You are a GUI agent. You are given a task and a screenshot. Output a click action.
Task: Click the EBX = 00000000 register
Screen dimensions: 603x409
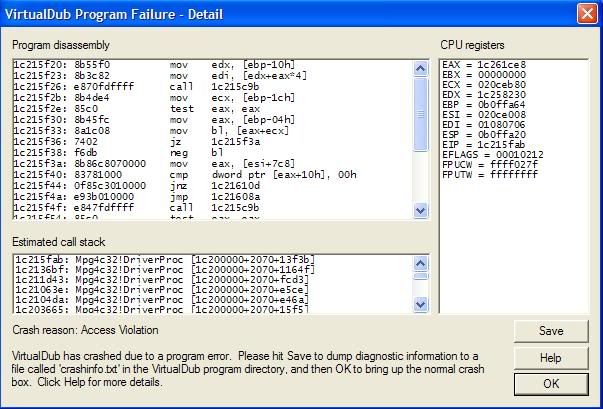(x=484, y=75)
